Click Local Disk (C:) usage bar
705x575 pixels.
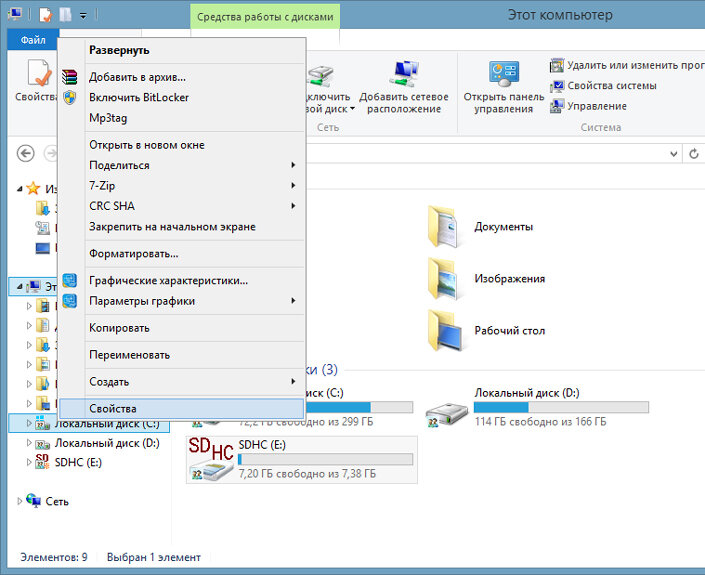point(359,407)
